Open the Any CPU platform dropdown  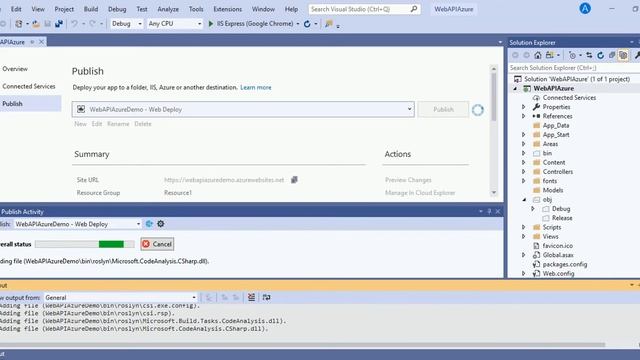[x=175, y=24]
